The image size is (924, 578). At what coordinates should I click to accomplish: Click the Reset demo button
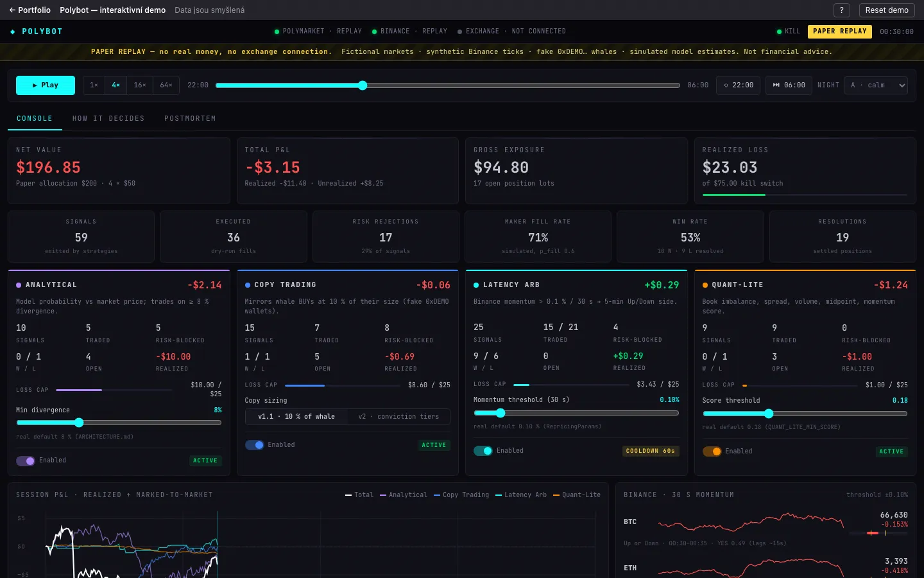point(887,10)
